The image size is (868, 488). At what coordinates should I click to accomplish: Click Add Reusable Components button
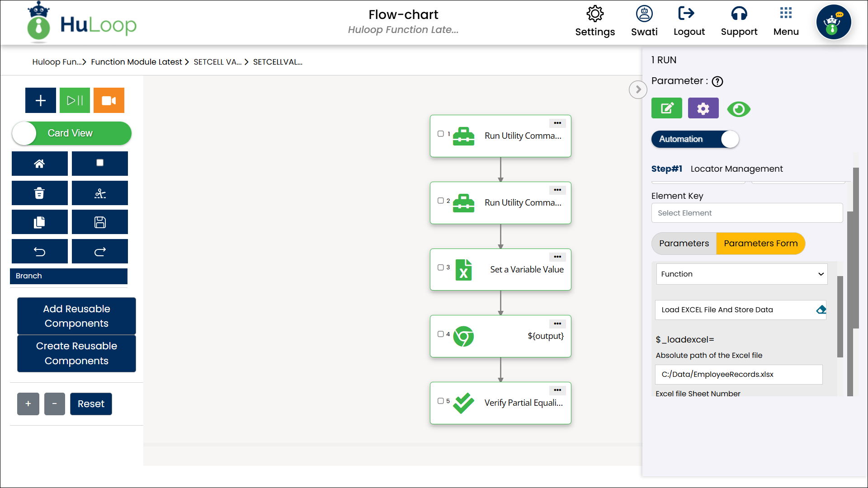coord(76,316)
